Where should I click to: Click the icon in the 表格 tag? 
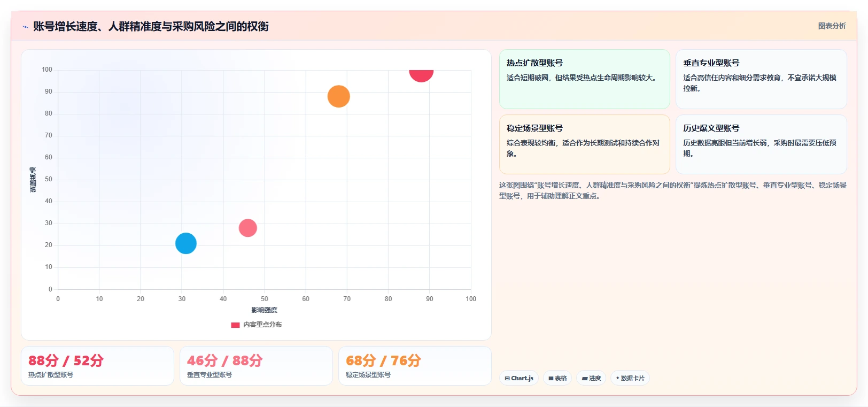551,378
